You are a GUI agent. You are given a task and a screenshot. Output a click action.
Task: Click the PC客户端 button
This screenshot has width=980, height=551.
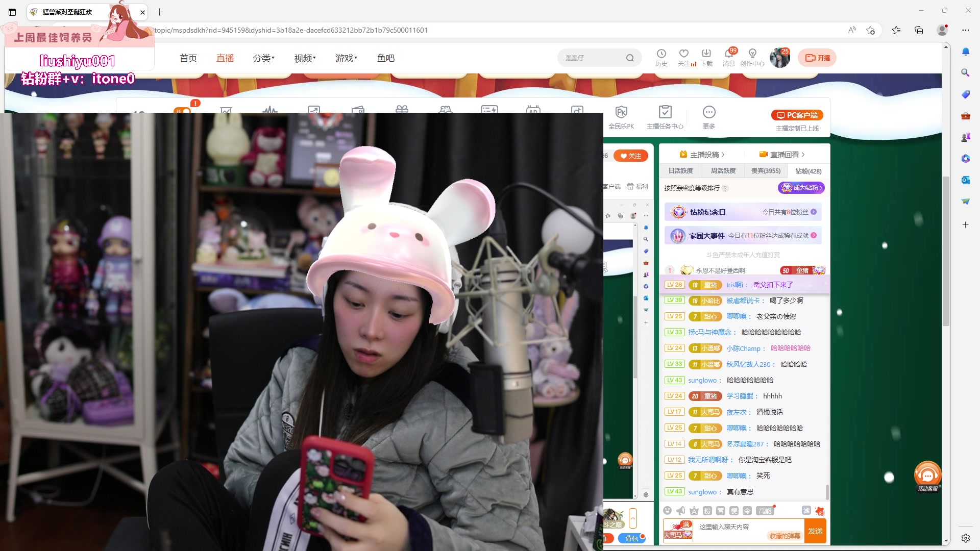pyautogui.click(x=797, y=115)
